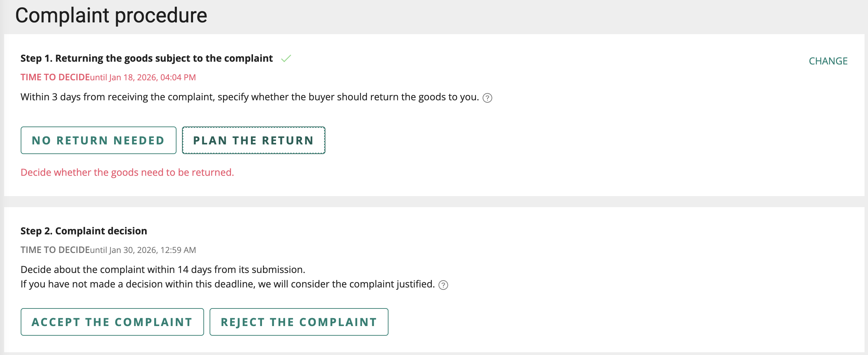Click Step 1 Returning the goods title
The image size is (868, 355).
[x=147, y=58]
